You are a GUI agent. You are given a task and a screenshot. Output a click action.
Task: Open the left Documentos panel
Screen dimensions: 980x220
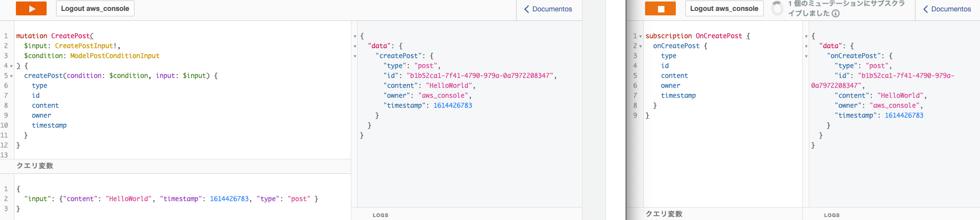coord(548,9)
